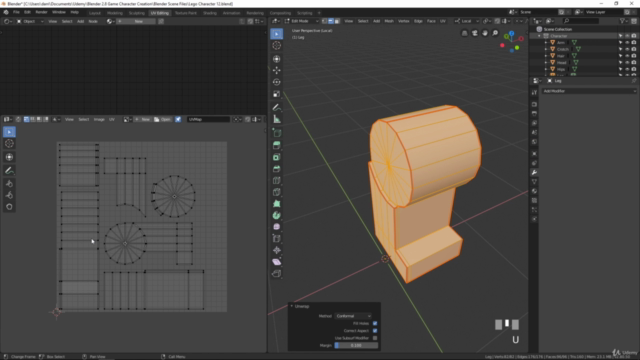Select the Poly Build tool
The width and height of the screenshot is (640, 360).
tap(277, 203)
